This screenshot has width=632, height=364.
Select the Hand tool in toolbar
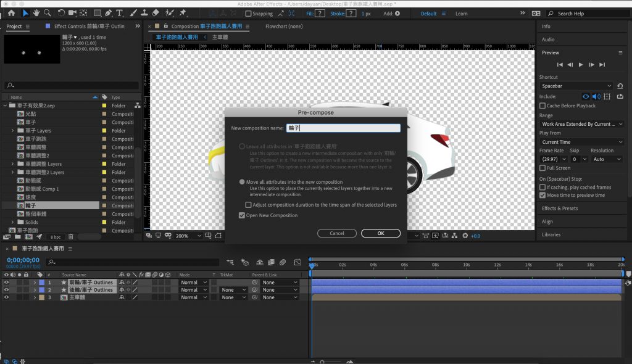click(36, 13)
